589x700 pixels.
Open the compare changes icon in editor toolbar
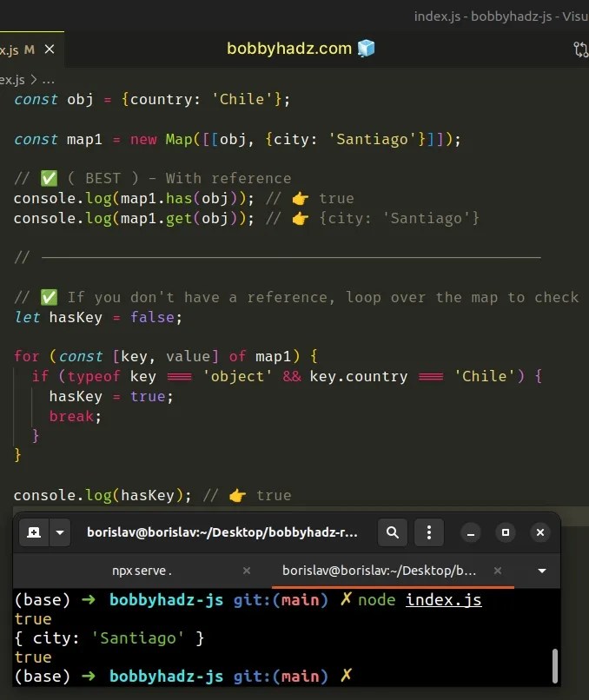(580, 50)
